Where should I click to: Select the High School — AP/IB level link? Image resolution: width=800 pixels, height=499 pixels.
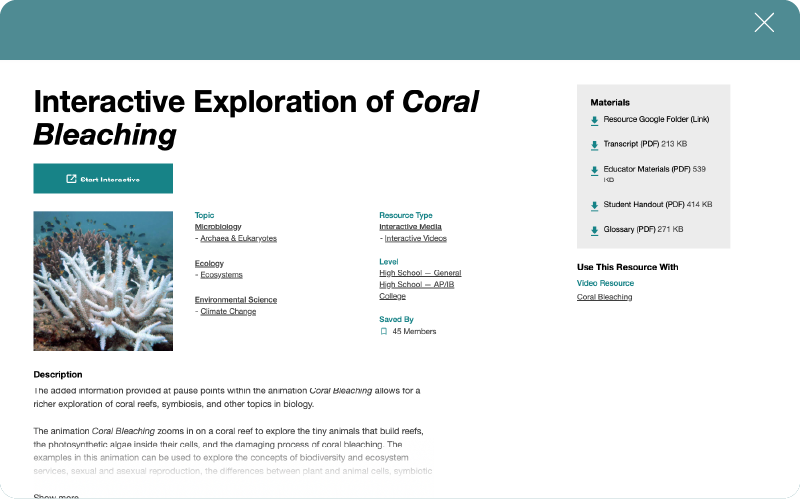tap(416, 284)
